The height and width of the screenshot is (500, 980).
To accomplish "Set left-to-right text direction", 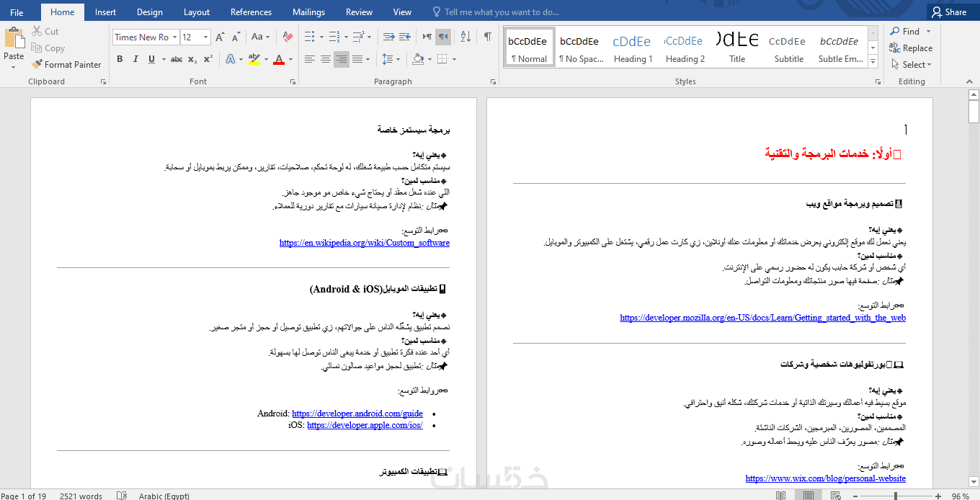I will tap(427, 37).
